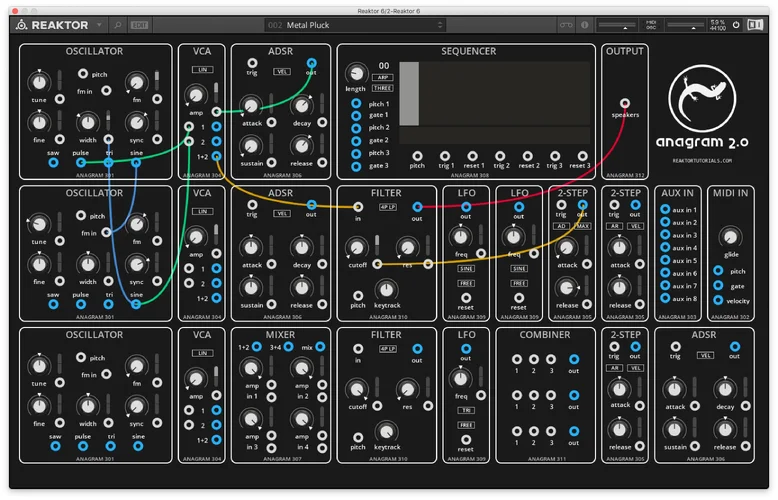Open the 4P LP type selector in bottom Filter
The height and width of the screenshot is (500, 778).
click(388, 349)
